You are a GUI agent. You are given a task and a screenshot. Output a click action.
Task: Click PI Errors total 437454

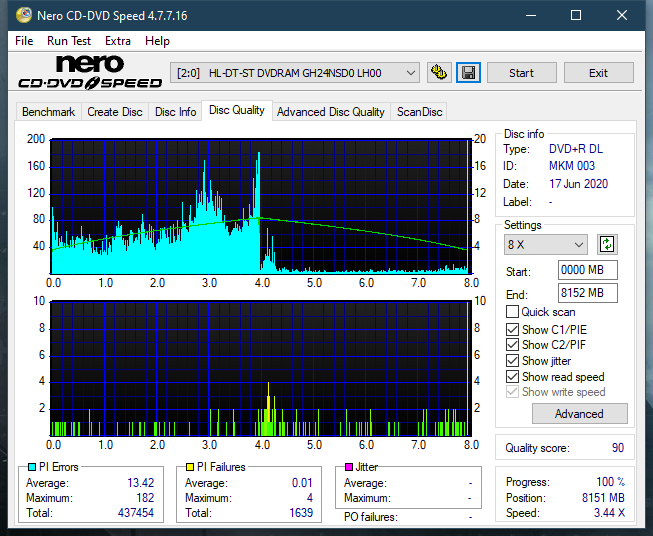pyautogui.click(x=136, y=513)
